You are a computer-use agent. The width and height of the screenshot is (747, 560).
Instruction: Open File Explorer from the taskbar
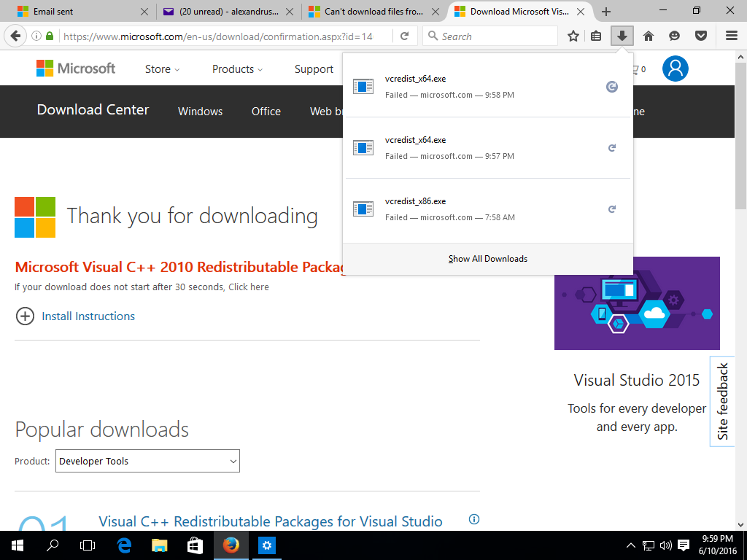pyautogui.click(x=160, y=545)
